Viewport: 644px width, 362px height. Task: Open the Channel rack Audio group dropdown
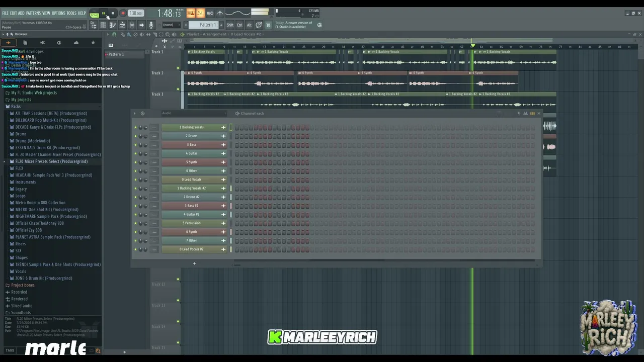[x=194, y=113]
